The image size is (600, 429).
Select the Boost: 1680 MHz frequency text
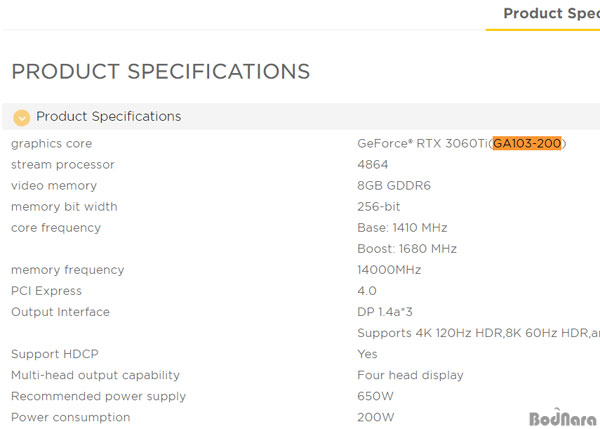click(407, 249)
